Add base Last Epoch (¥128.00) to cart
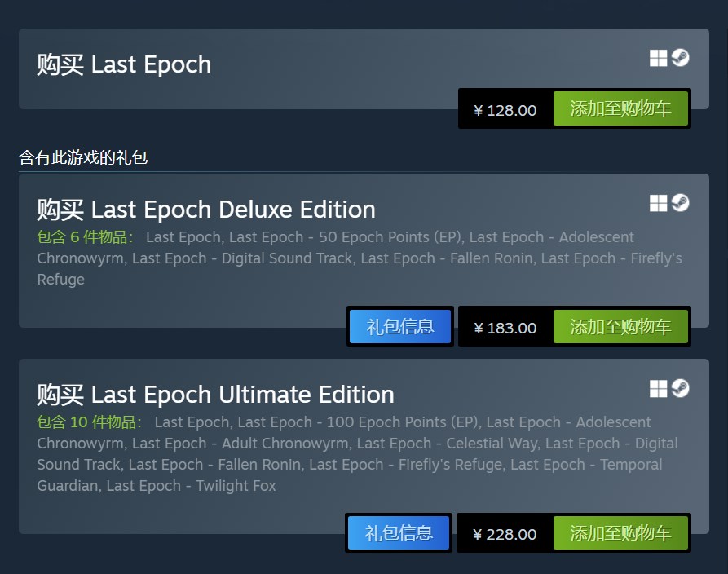The width and height of the screenshot is (728, 574). [620, 109]
